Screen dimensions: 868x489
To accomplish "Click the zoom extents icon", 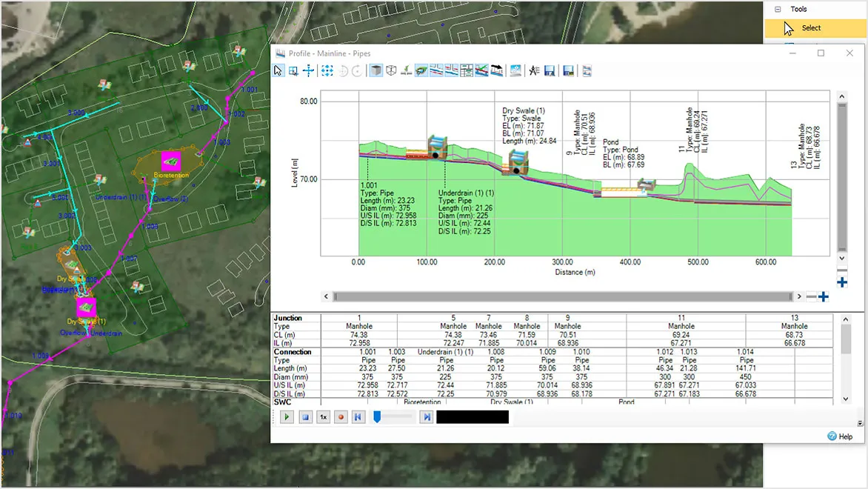I will pos(327,71).
